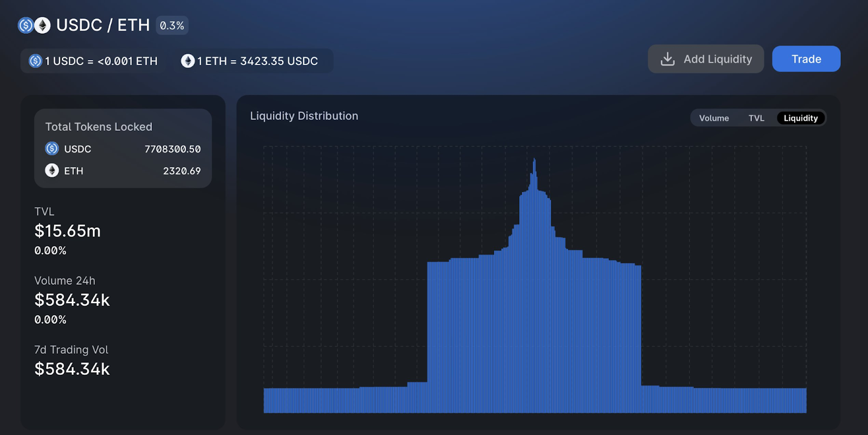Screen dimensions: 868x435
Task: Click the 0.00% change under Volume 24h
Action: [x=50, y=319]
